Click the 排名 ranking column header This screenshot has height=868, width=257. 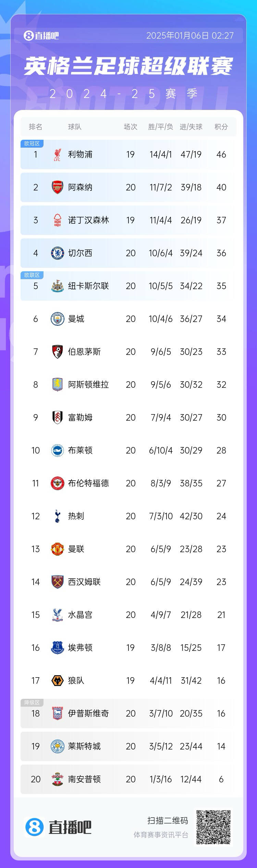tap(35, 127)
